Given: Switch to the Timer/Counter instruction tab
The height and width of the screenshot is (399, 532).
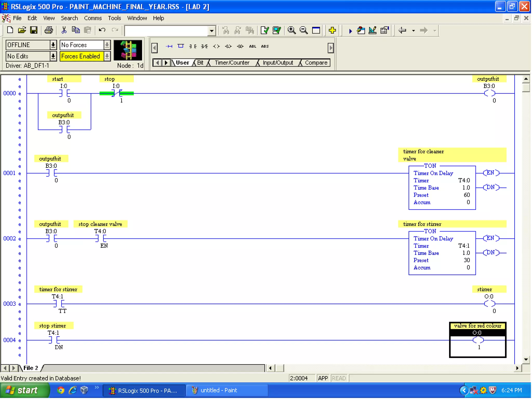Looking at the screenshot, I should 232,63.
